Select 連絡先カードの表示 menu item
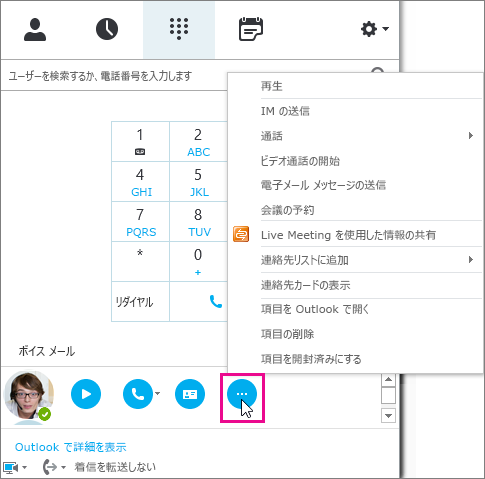 tap(356, 285)
